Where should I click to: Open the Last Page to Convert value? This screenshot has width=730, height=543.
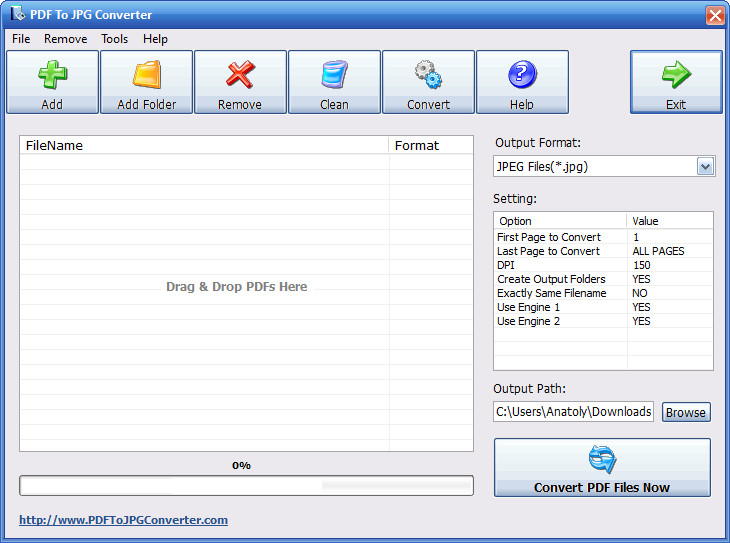(658, 251)
